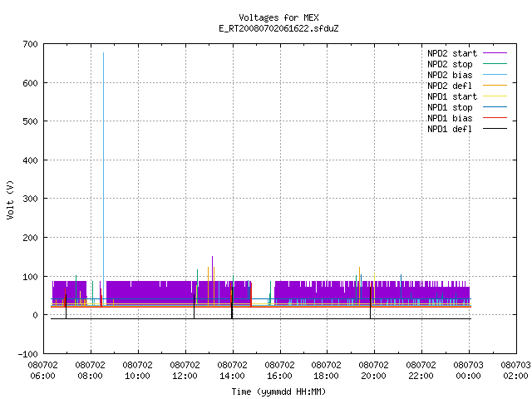This screenshot has width=532, height=399.
Task: Click the 080703 00:00 time tick label
Action: (469, 371)
